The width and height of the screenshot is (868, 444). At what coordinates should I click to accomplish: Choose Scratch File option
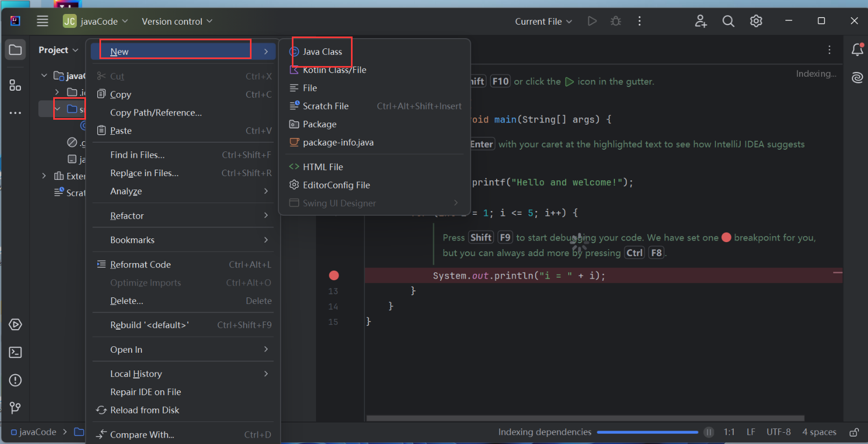[375, 106]
